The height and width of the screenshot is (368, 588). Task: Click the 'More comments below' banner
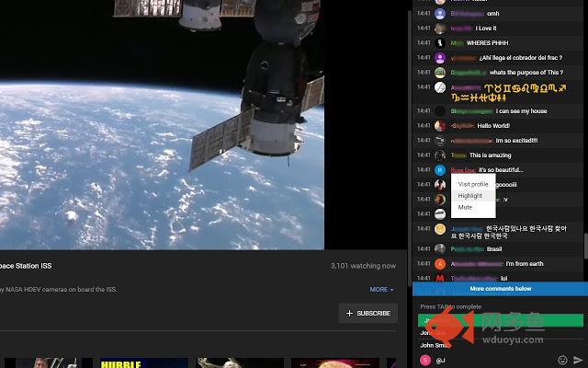[x=500, y=288]
